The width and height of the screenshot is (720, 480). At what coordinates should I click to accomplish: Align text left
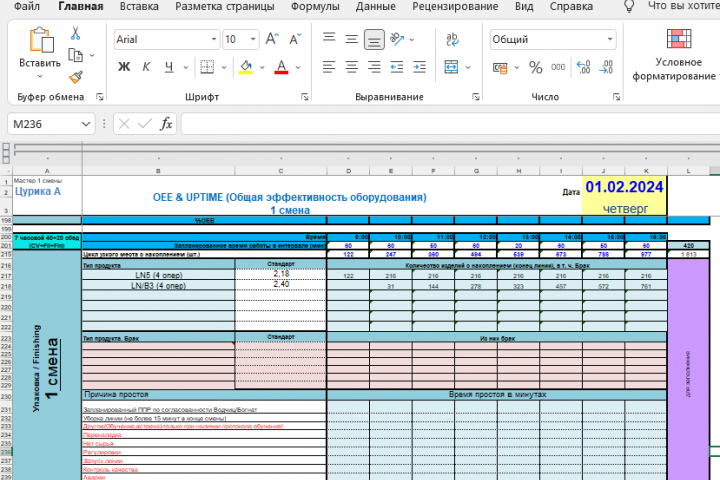coord(329,67)
